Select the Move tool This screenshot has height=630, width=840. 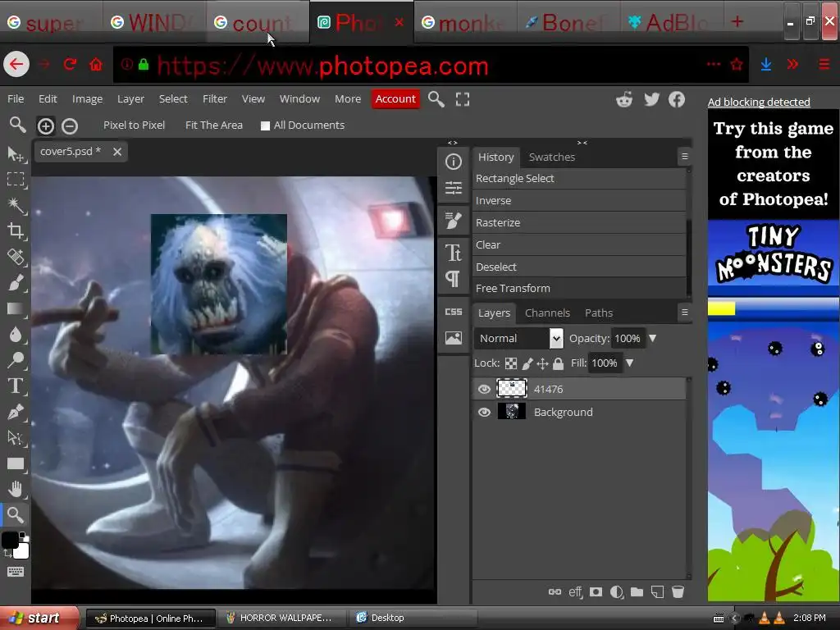16,153
